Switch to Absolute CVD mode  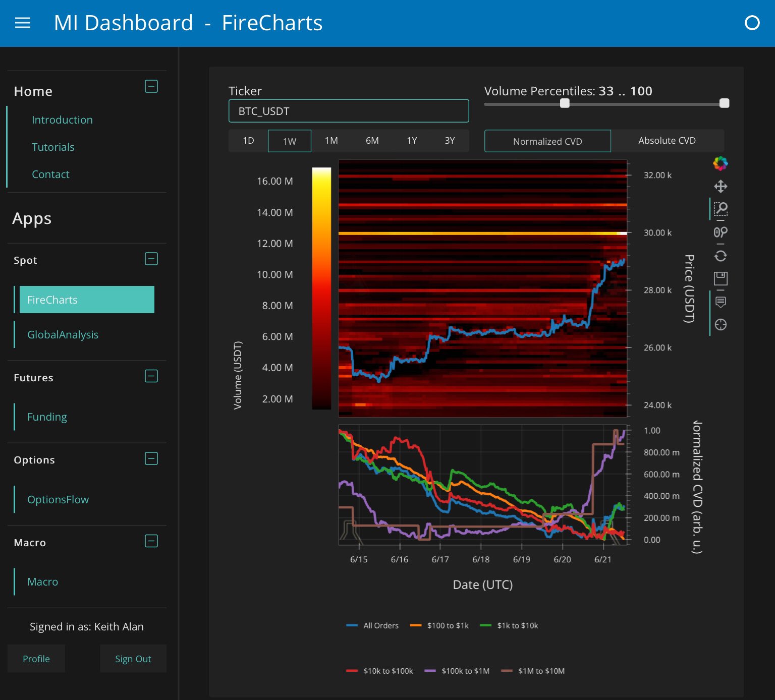pos(667,141)
